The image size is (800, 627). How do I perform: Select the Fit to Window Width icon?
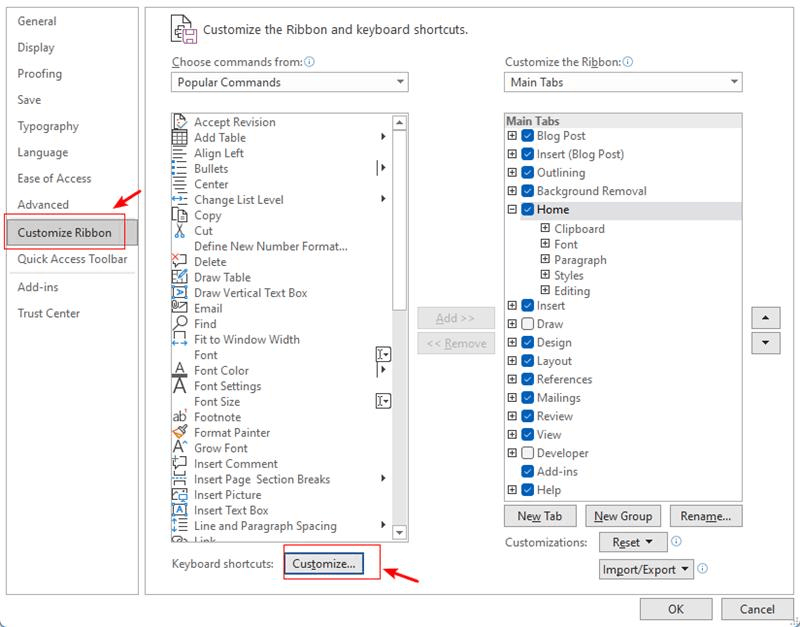point(180,339)
